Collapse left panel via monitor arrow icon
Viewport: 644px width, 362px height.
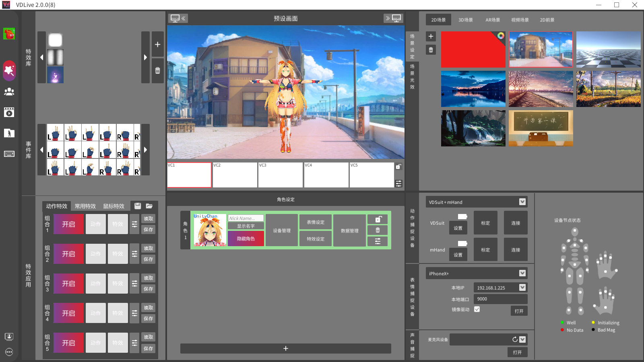click(178, 18)
